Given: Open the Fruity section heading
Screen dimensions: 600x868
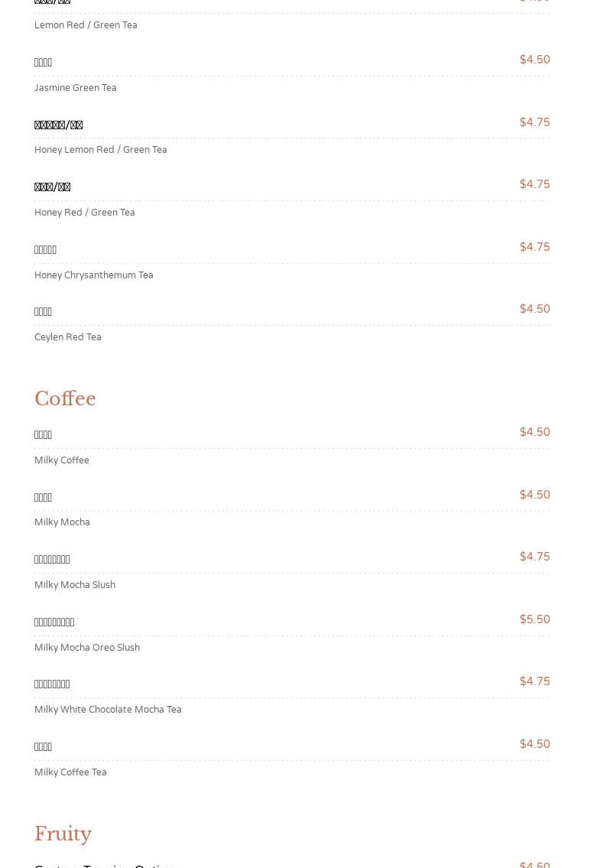Looking at the screenshot, I should point(63,834).
